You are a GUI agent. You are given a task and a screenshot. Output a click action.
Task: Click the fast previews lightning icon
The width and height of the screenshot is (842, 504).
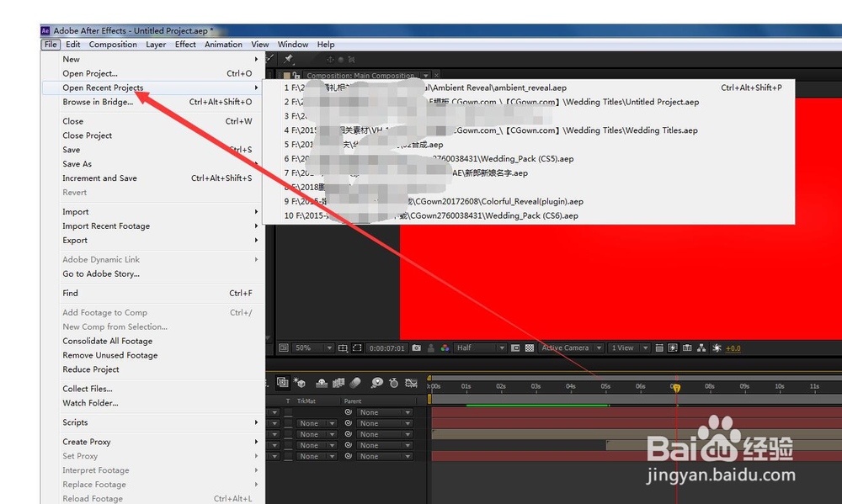[673, 347]
